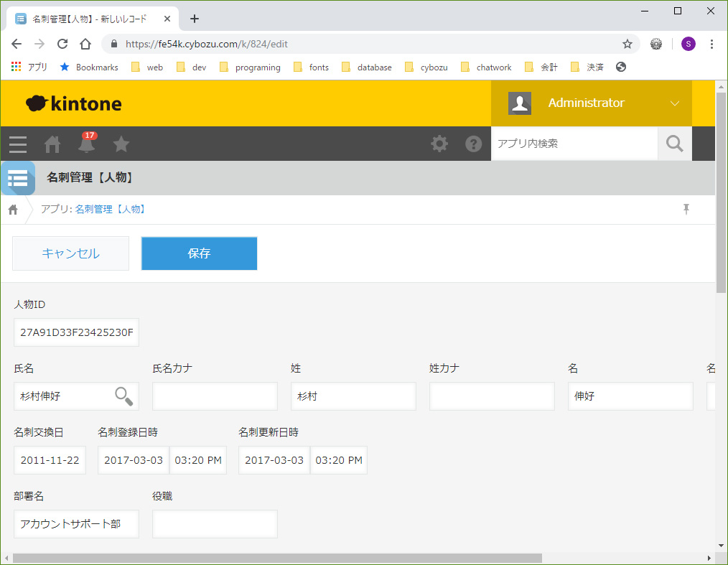Click the 役職 input field

coord(215,524)
